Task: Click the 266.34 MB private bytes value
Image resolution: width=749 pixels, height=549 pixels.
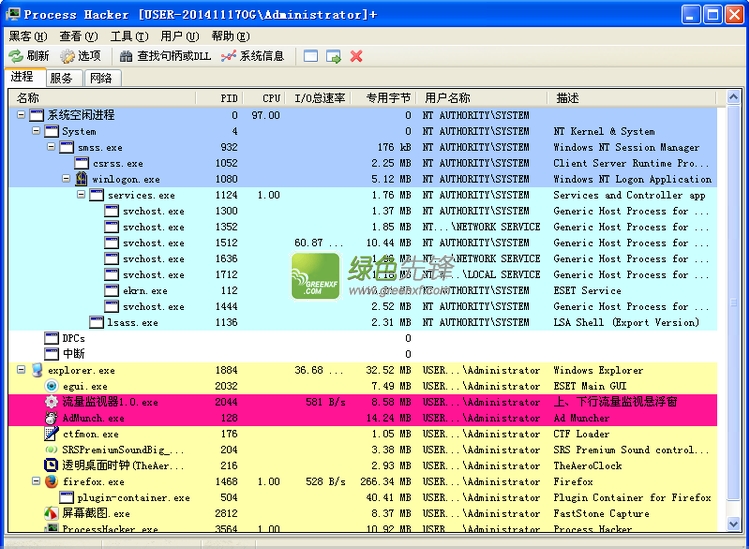Action: (x=386, y=482)
